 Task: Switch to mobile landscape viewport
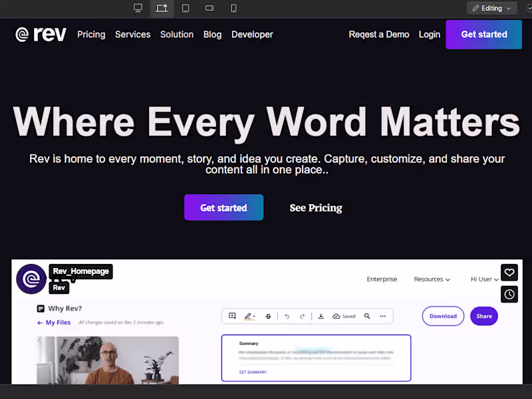[209, 8]
